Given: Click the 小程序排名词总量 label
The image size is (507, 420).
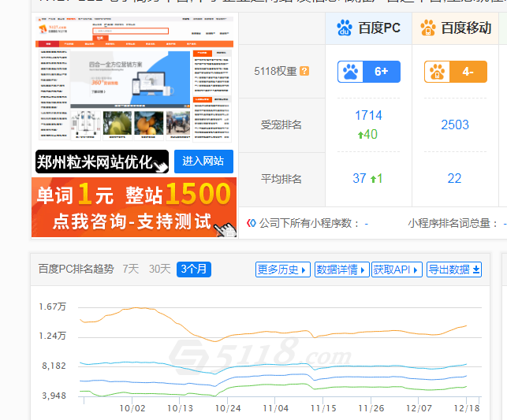Looking at the screenshot, I should click(x=453, y=223).
